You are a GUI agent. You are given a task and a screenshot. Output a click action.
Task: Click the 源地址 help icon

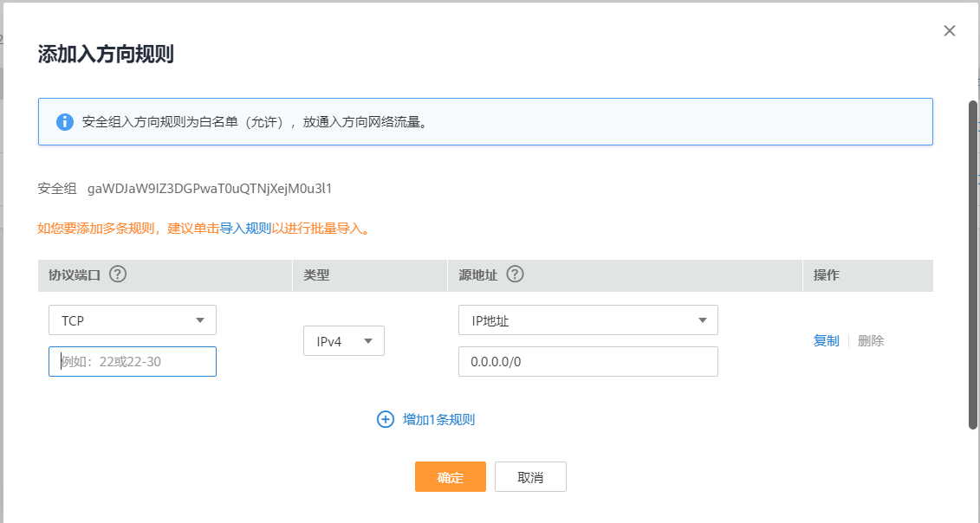(516, 274)
